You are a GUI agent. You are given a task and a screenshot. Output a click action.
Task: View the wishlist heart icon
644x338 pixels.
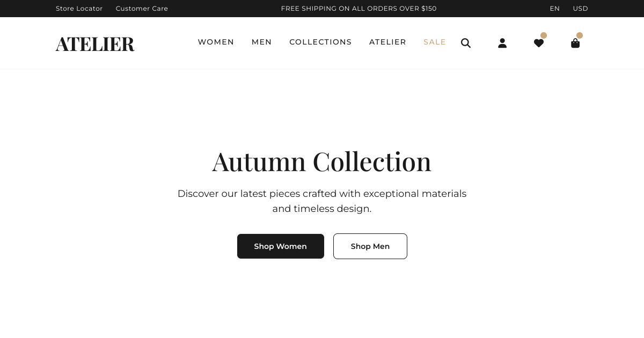click(539, 43)
